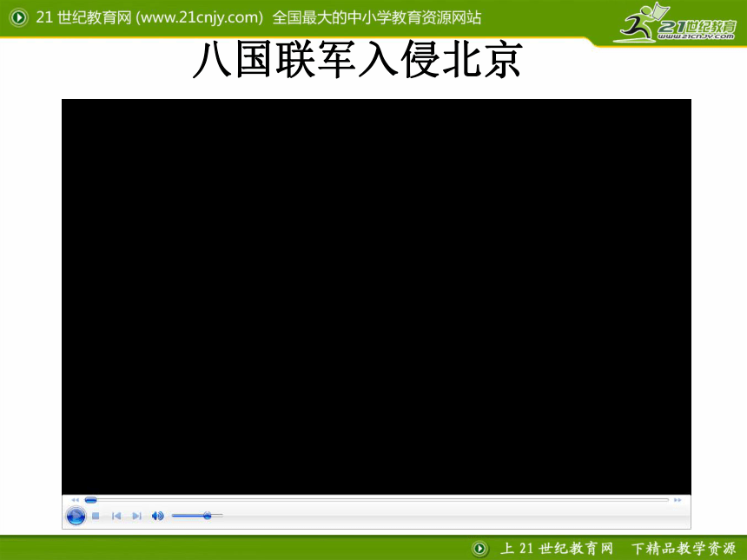Screen dimensions: 747x560
Task: Mute the player volume speaker icon
Action: (x=157, y=516)
